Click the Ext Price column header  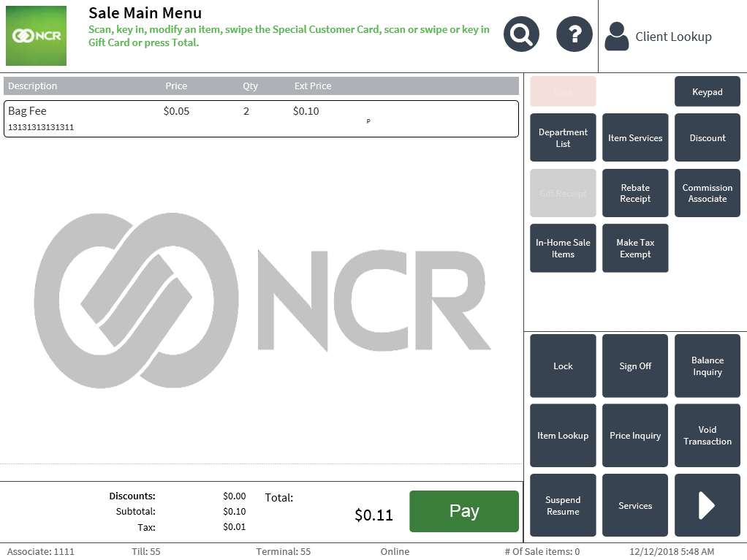pos(313,86)
